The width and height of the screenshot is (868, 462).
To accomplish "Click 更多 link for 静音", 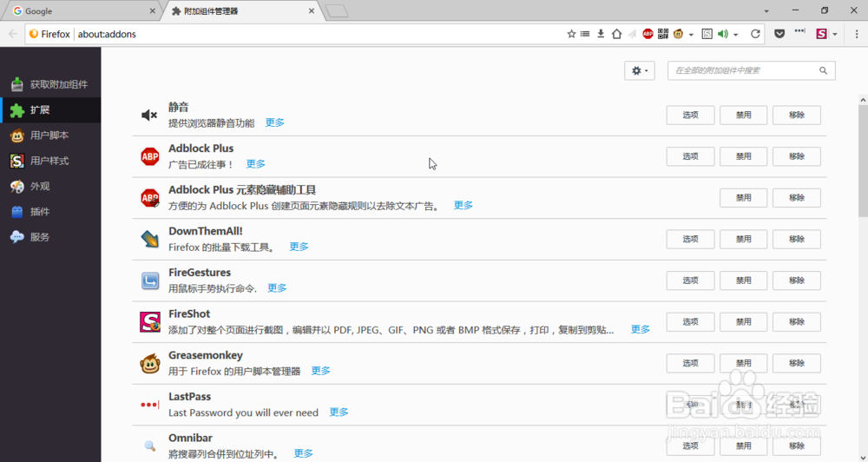I will point(274,122).
